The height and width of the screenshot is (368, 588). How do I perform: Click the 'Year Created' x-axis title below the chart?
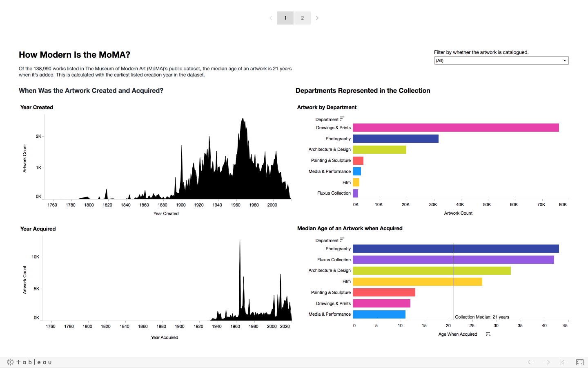click(166, 213)
